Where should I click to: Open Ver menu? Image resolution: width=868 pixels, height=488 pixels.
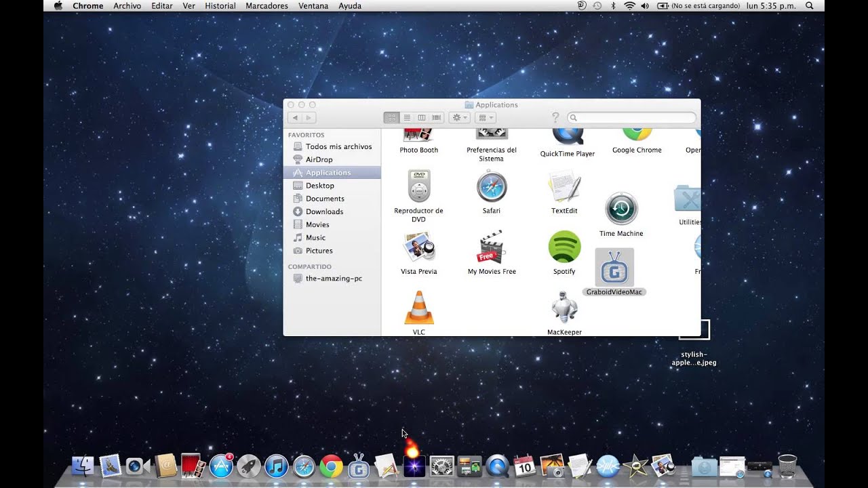pos(189,5)
